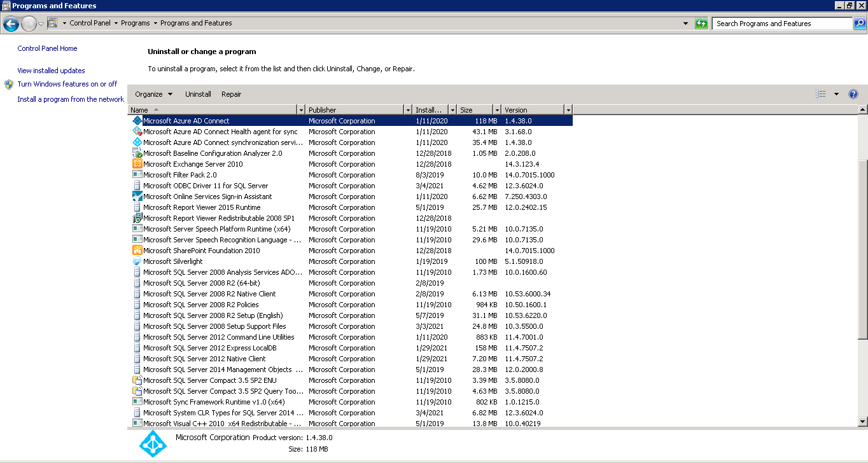Click version 14.3.123.4 in Exchange Server row
The image size is (868, 463).
[x=521, y=164]
